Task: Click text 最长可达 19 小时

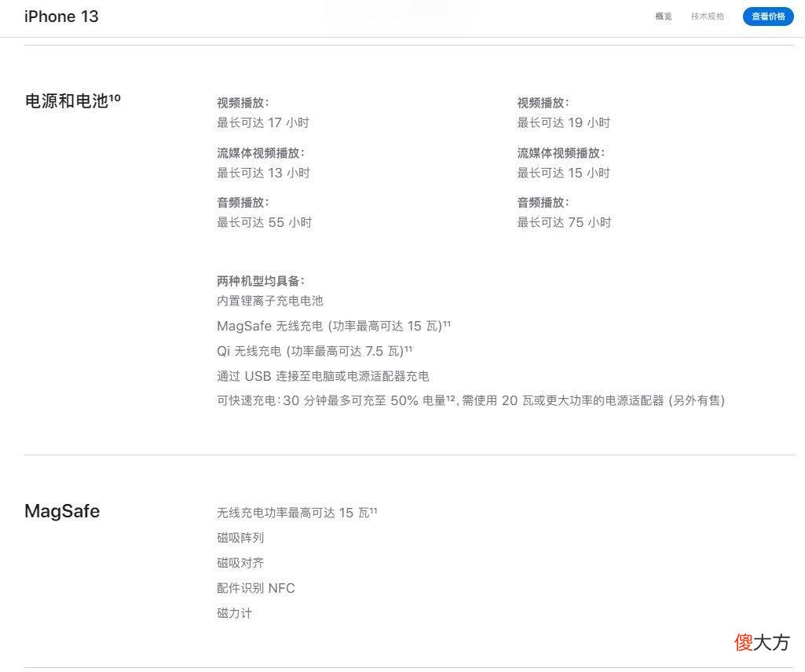Action: (x=564, y=122)
